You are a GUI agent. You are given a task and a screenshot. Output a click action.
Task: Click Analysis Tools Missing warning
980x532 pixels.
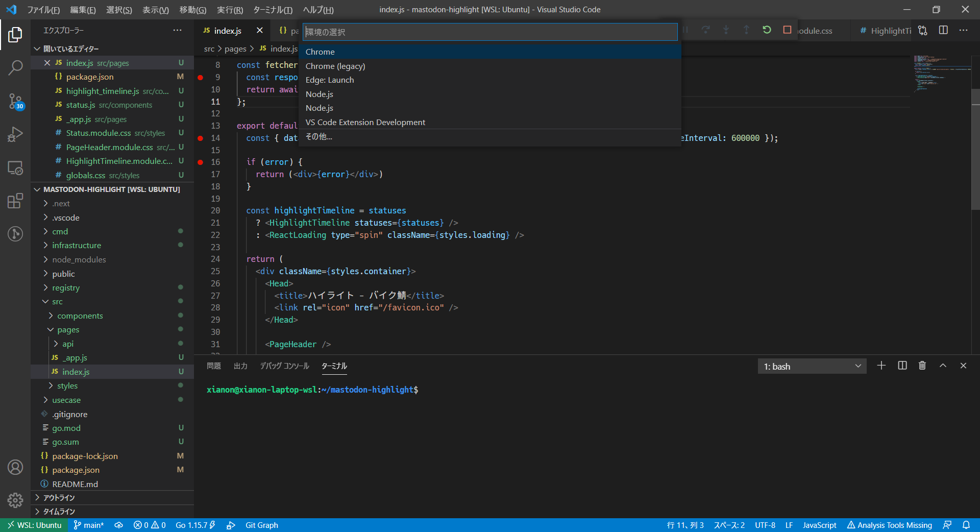click(x=890, y=525)
